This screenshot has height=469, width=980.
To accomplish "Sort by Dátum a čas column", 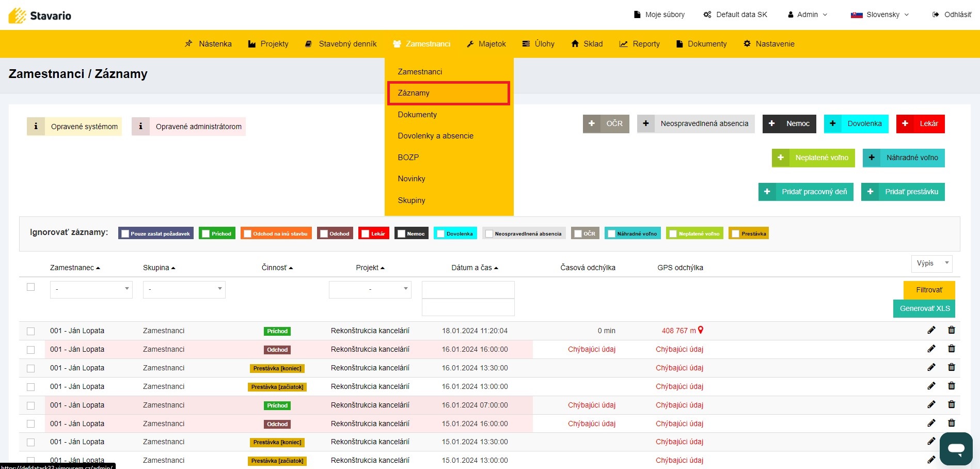I will point(475,268).
